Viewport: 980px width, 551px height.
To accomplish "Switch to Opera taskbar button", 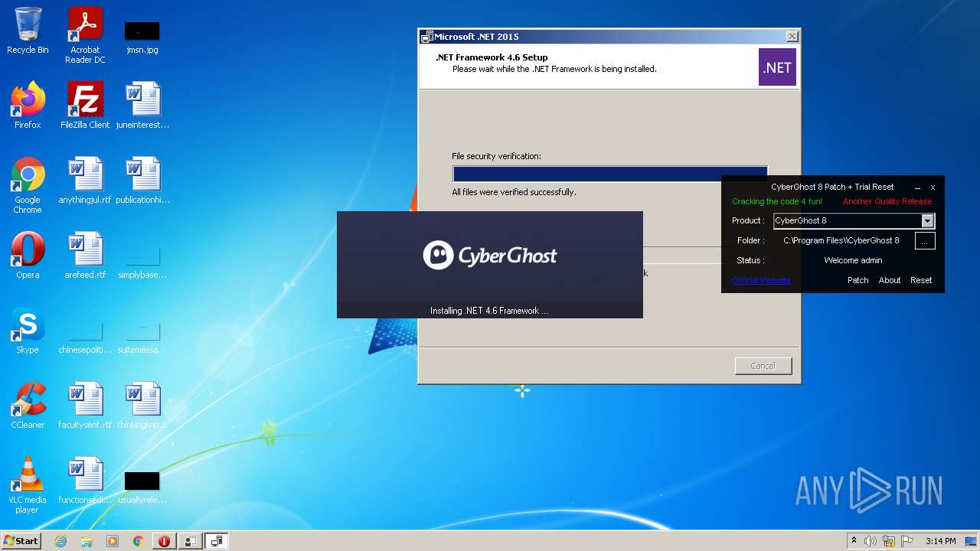I will (164, 541).
